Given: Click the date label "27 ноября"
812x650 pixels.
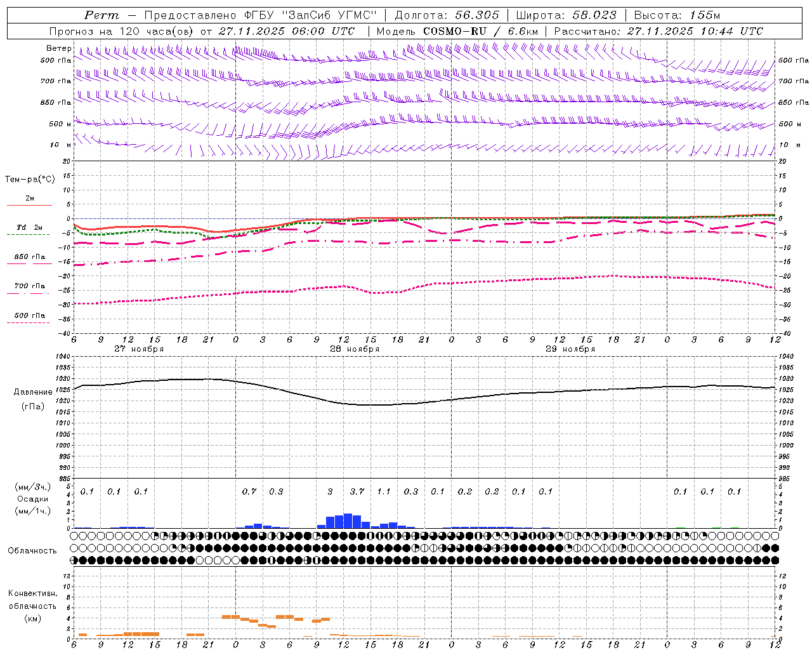Looking at the screenshot, I should [x=139, y=349].
